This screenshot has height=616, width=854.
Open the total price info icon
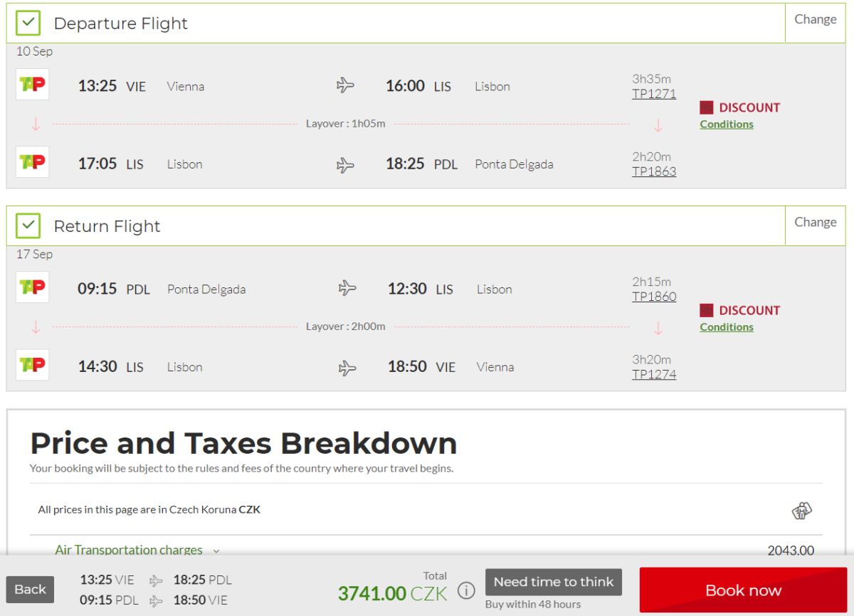(465, 591)
